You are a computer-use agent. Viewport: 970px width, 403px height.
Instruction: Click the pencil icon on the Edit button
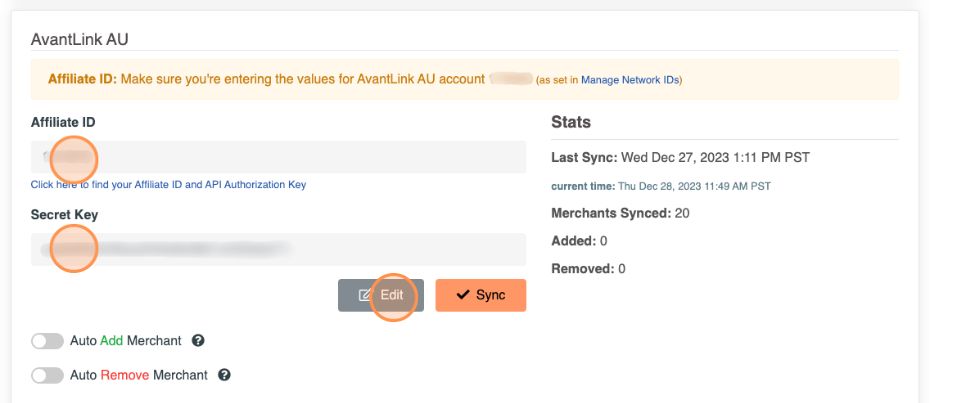365,295
